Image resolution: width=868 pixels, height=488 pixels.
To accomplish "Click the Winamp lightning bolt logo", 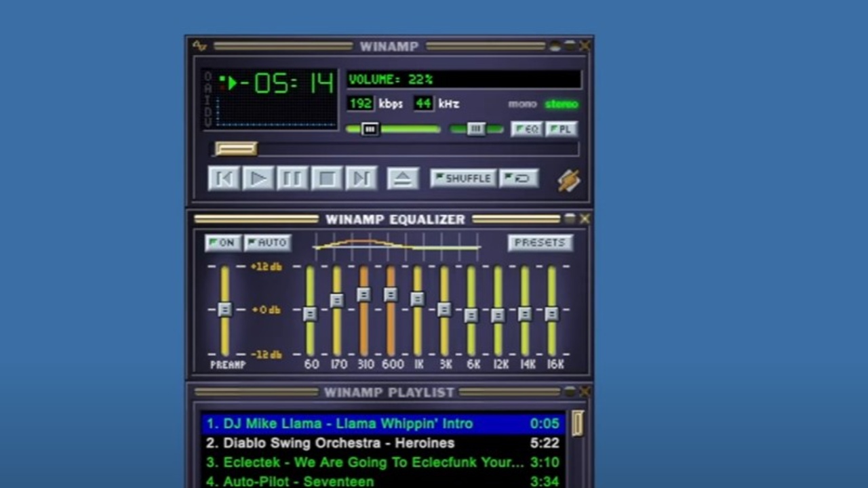I will [x=569, y=180].
